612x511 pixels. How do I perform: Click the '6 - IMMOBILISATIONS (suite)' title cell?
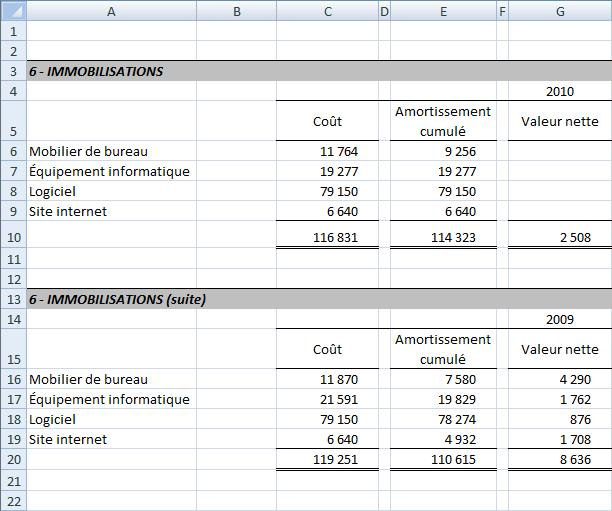tap(118, 299)
